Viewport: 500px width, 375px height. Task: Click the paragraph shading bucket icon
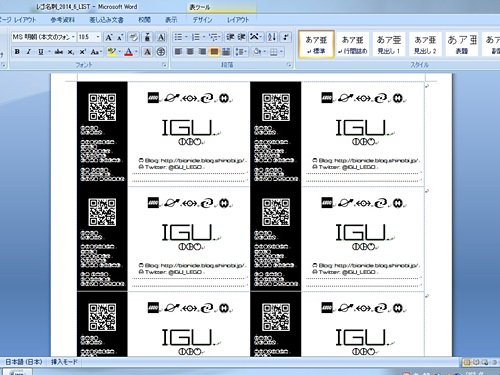point(256,52)
